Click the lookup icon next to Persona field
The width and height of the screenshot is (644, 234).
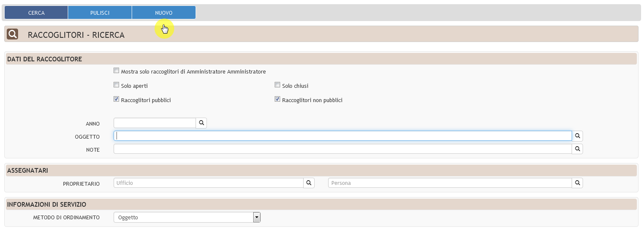point(578,183)
